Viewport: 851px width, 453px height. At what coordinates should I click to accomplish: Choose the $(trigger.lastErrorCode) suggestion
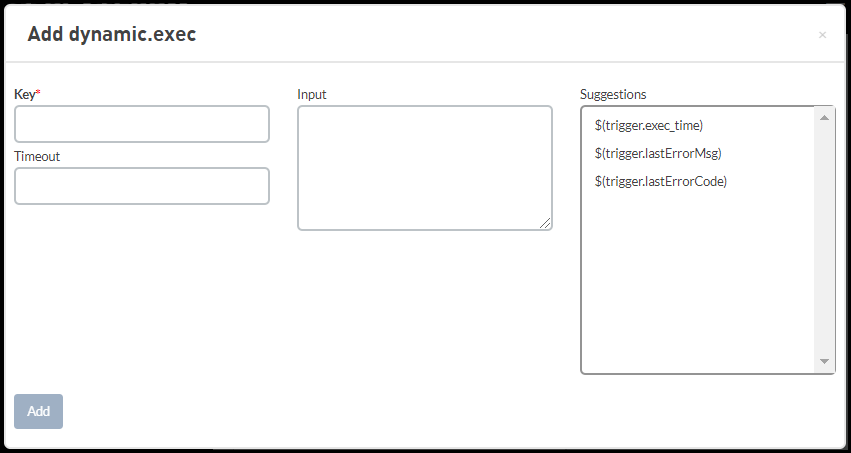[661, 182]
